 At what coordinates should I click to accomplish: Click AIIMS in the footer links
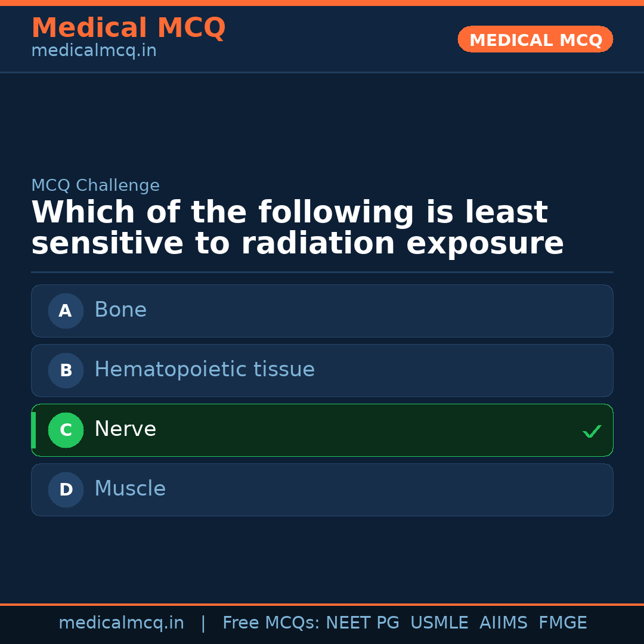click(504, 623)
